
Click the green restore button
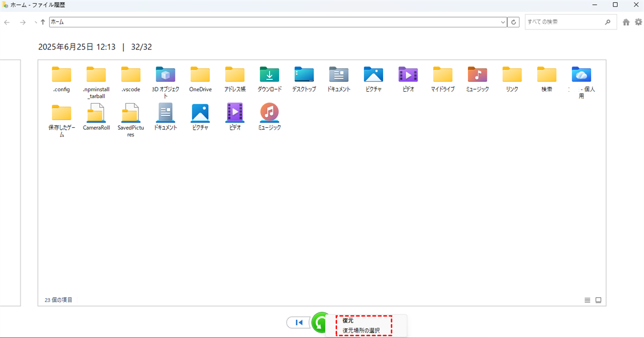320,322
